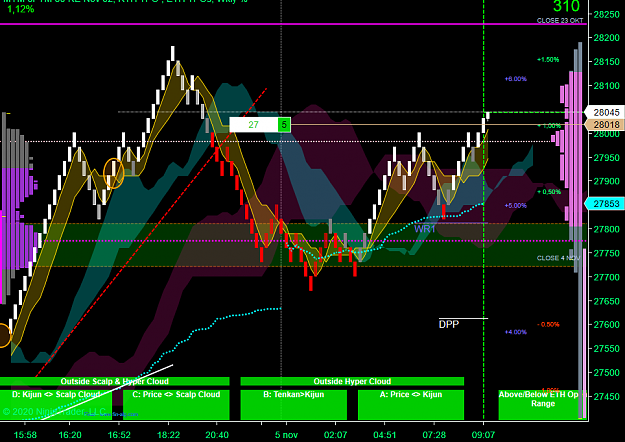Click 27500 on the price axis
This screenshot has width=625, height=442.
coord(607,373)
